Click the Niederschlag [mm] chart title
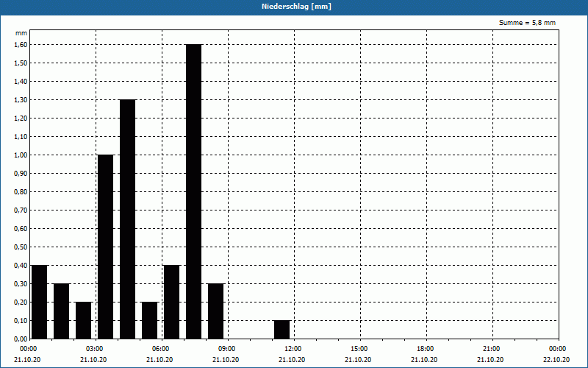 (296, 7)
